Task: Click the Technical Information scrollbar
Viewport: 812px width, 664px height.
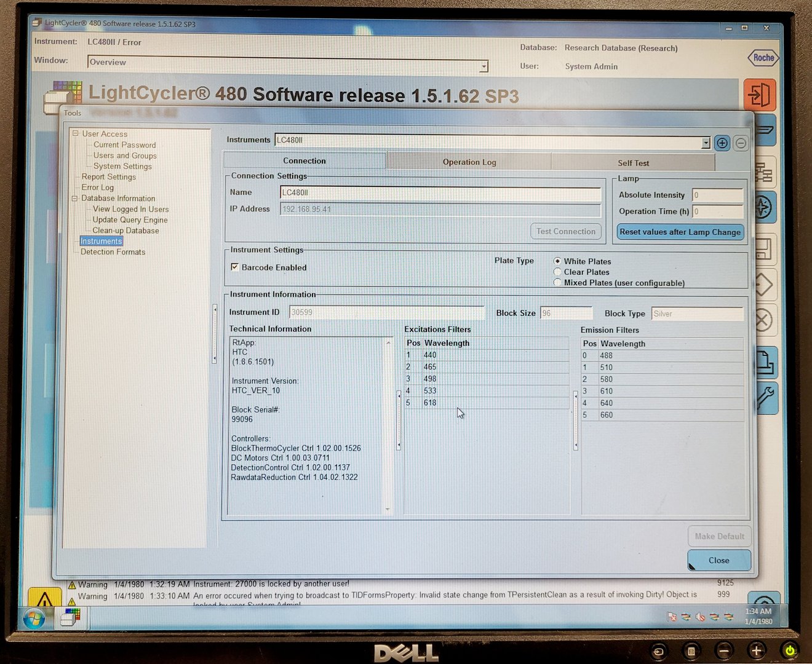Action: coord(388,424)
